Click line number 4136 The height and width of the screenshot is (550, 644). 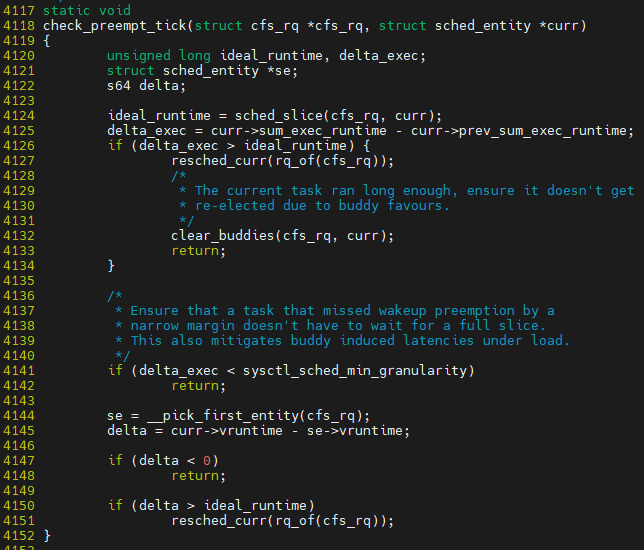click(19, 296)
